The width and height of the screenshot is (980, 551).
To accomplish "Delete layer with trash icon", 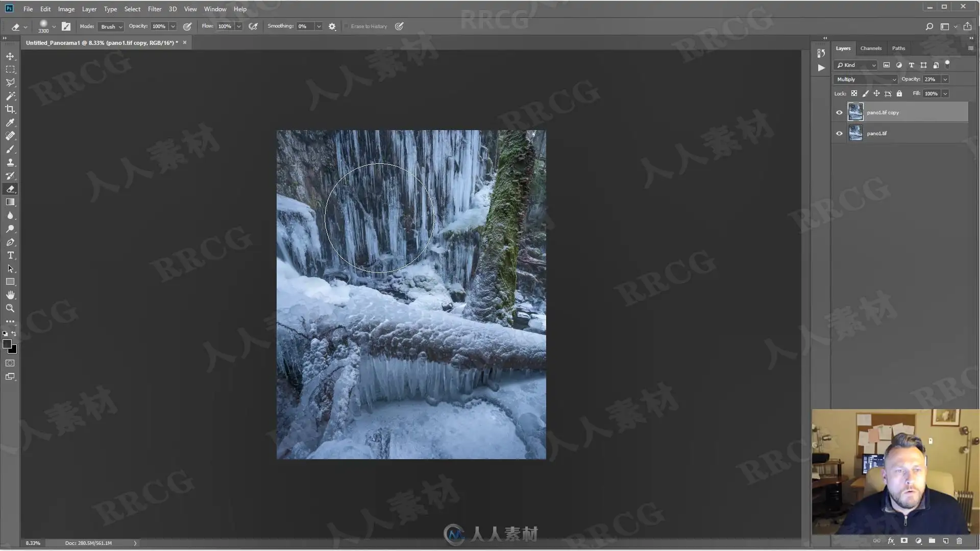I will pos(959,541).
